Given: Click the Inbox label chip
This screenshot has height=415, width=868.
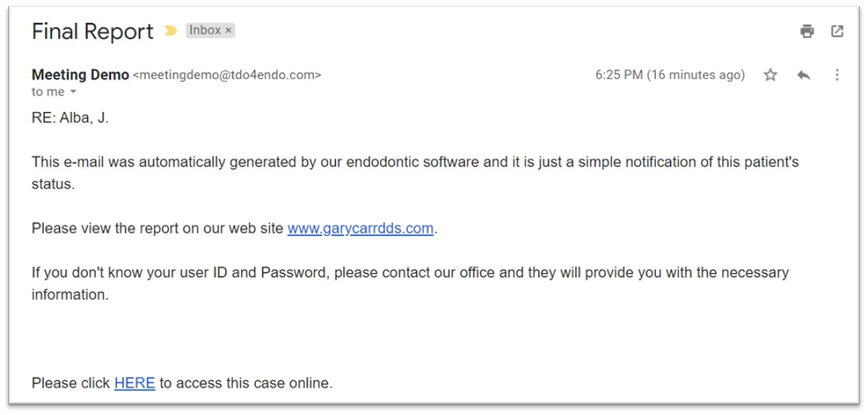Looking at the screenshot, I should [x=204, y=31].
